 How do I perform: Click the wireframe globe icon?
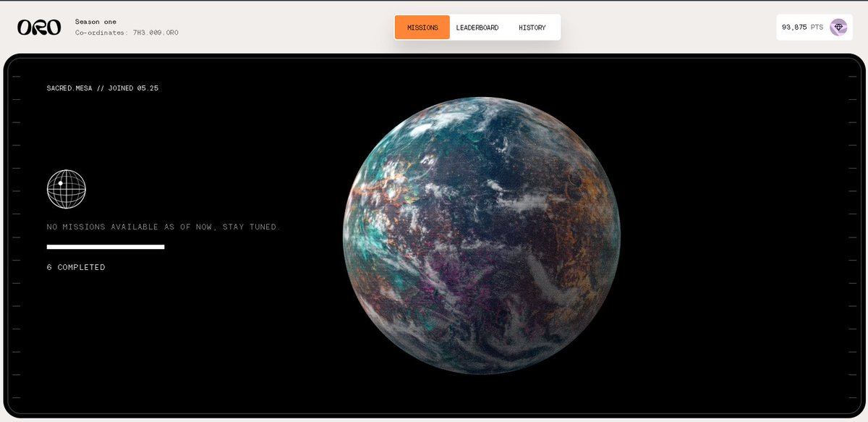[67, 189]
